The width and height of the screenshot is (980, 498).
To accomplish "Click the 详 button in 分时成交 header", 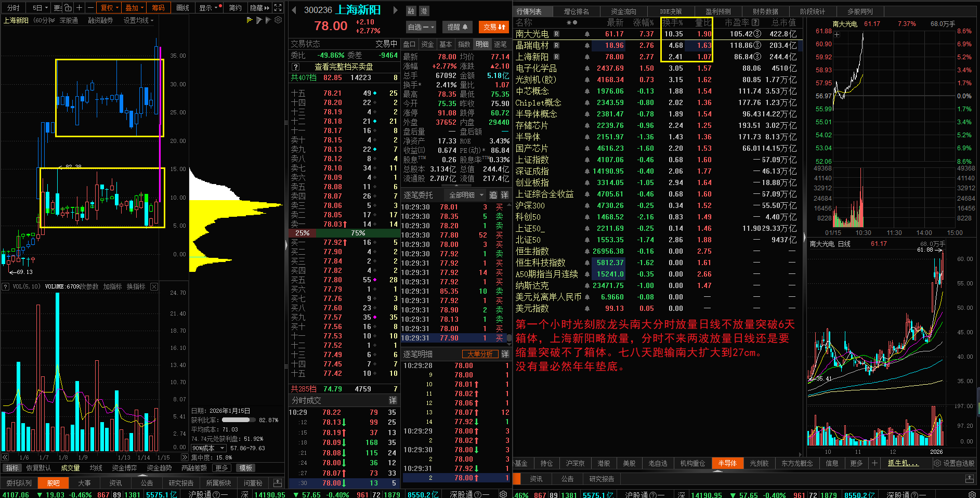I will pos(393,401).
